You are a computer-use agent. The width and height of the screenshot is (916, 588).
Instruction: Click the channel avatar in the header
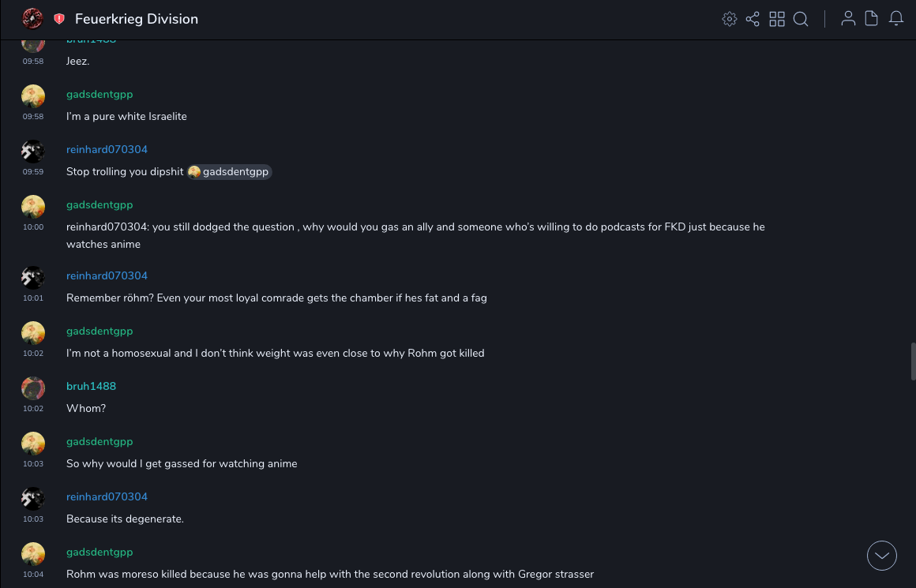(32, 18)
